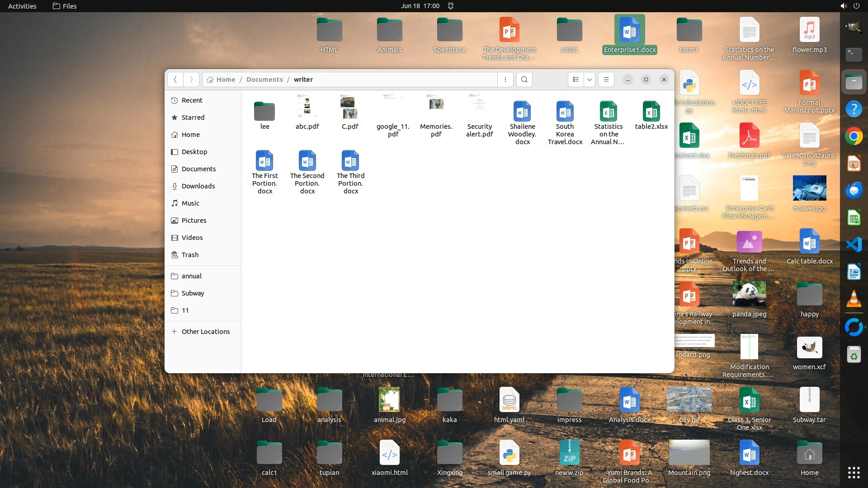868x488 pixels.
Task: Select table2.xlsx spreadsheet file
Action: [651, 112]
